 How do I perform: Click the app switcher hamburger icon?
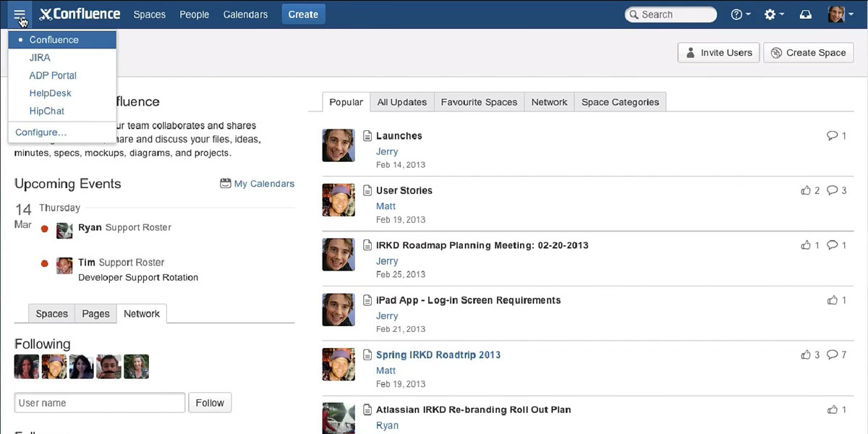click(20, 14)
